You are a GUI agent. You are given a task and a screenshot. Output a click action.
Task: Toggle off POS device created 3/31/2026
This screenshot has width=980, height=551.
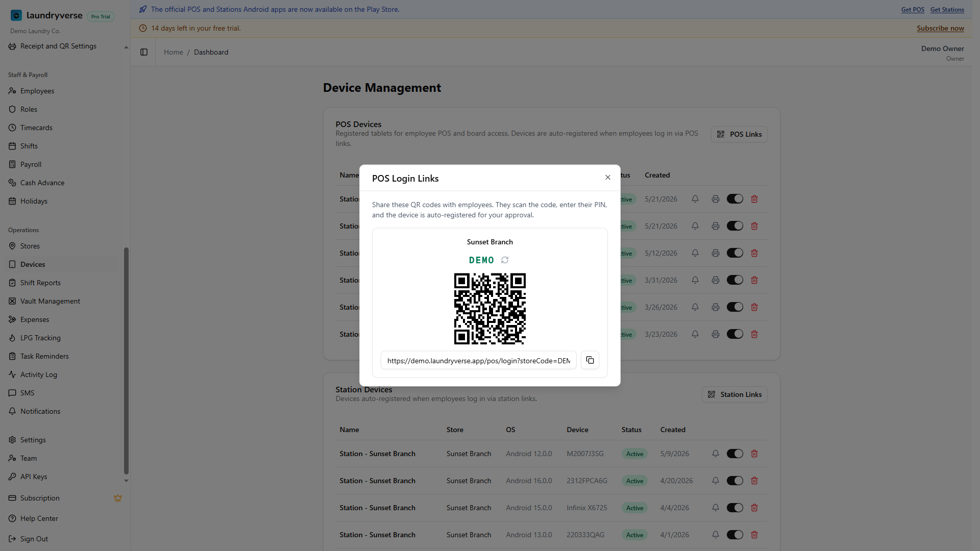coord(735,280)
